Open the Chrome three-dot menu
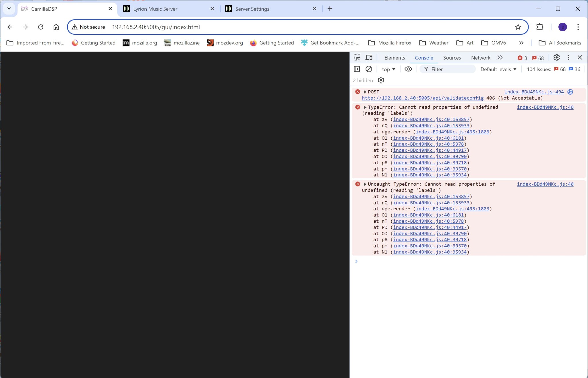588x378 pixels. 578,27
